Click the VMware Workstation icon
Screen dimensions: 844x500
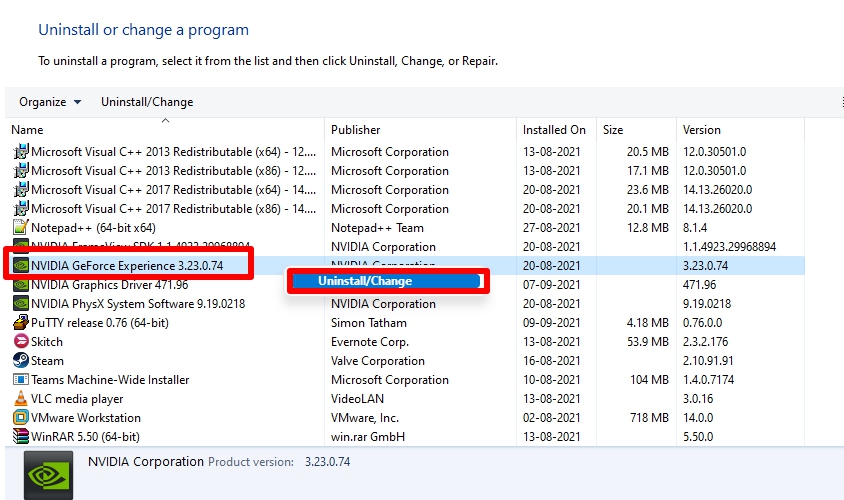[20, 418]
